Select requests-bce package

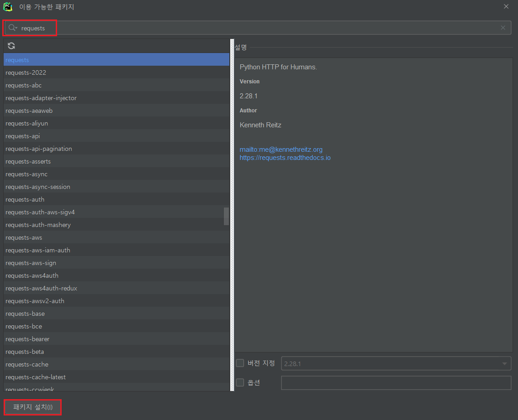(x=116, y=327)
